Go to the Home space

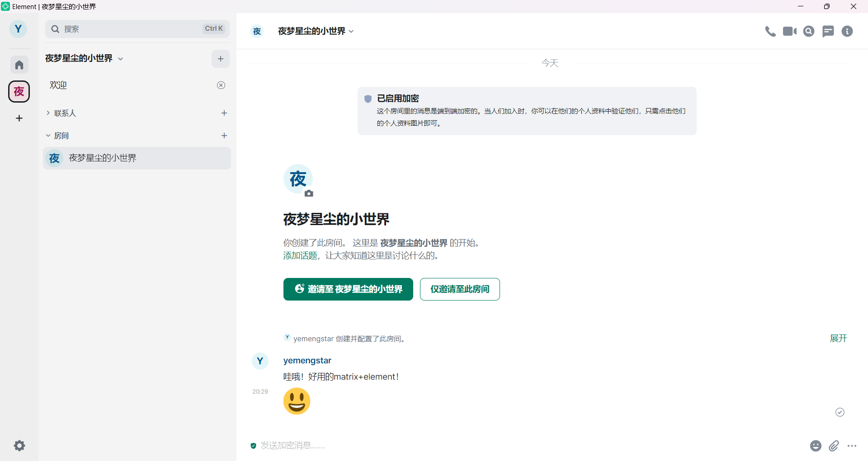point(19,65)
